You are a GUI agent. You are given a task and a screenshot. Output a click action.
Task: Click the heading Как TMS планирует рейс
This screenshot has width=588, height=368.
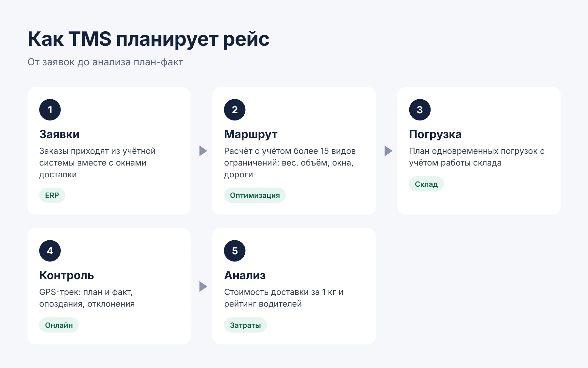tap(149, 39)
